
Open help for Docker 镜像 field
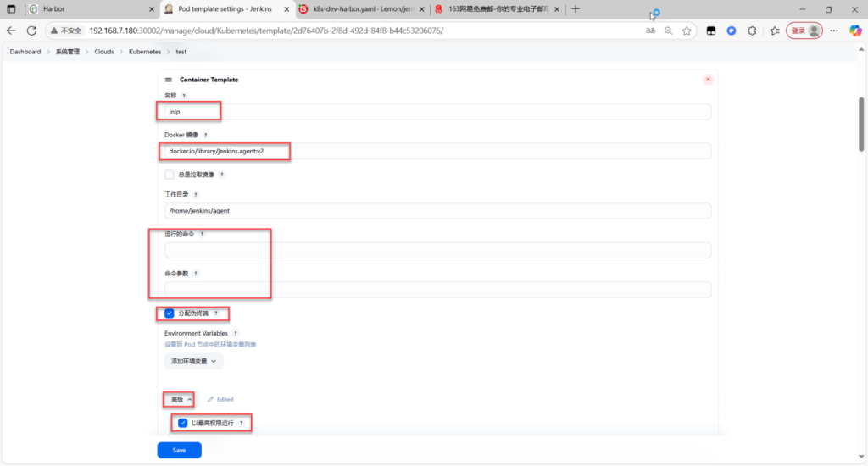205,135
